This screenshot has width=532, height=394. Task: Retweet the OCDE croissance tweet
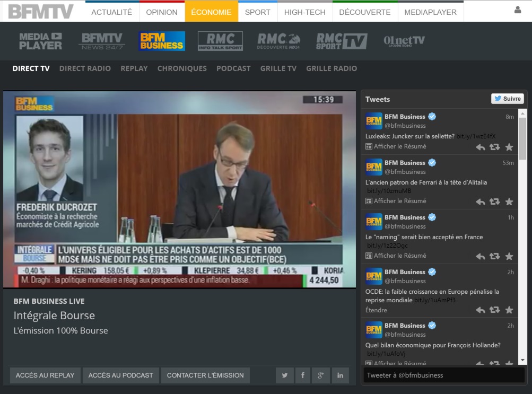[x=495, y=310]
